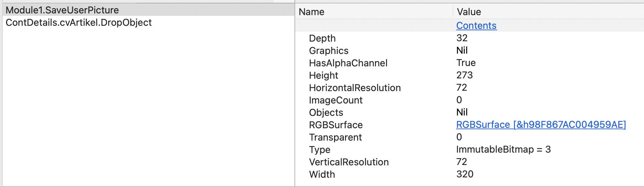Select ContDetails.cvArtikel.DropObject stack entry
This screenshot has height=187, width=644.
pos(79,23)
